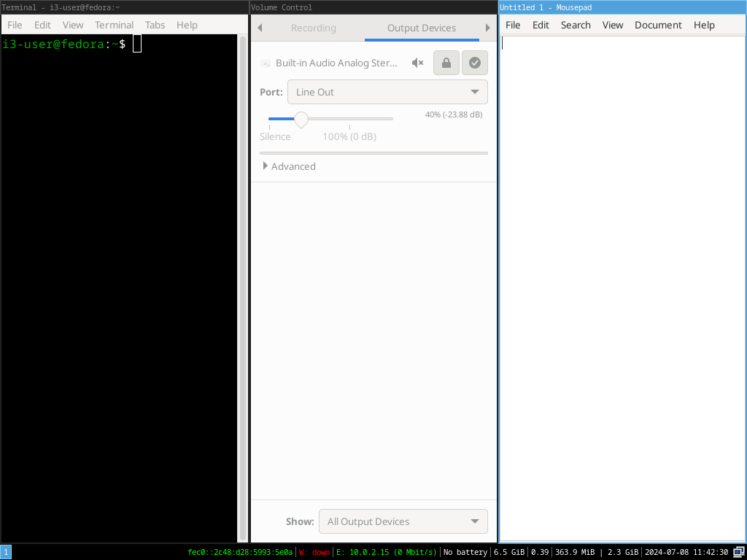Click the '0.39' load status entry

click(540, 552)
